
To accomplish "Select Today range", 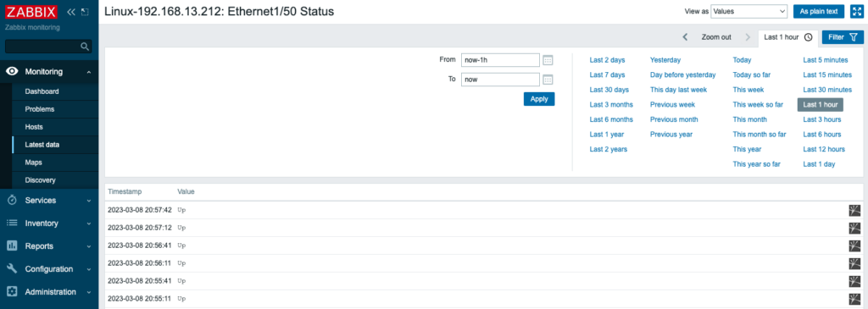I will click(743, 60).
